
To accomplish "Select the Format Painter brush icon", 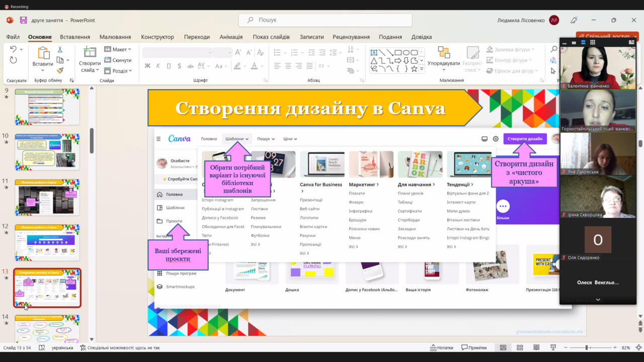I will click(60, 71).
